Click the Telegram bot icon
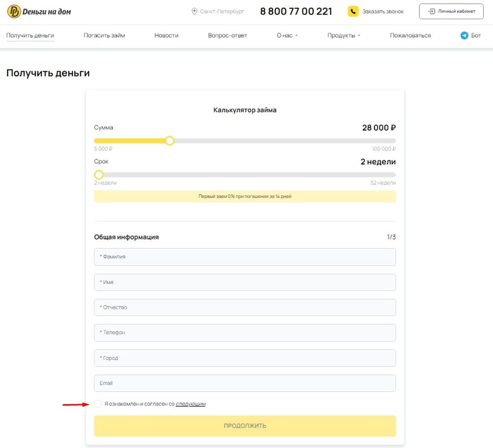Image resolution: width=493 pixels, height=448 pixels. [464, 36]
